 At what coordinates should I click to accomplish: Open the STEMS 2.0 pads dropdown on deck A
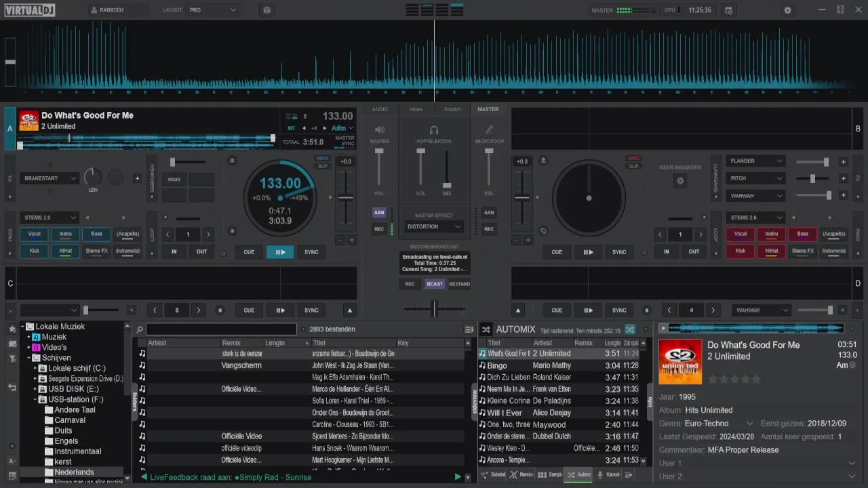click(x=50, y=218)
